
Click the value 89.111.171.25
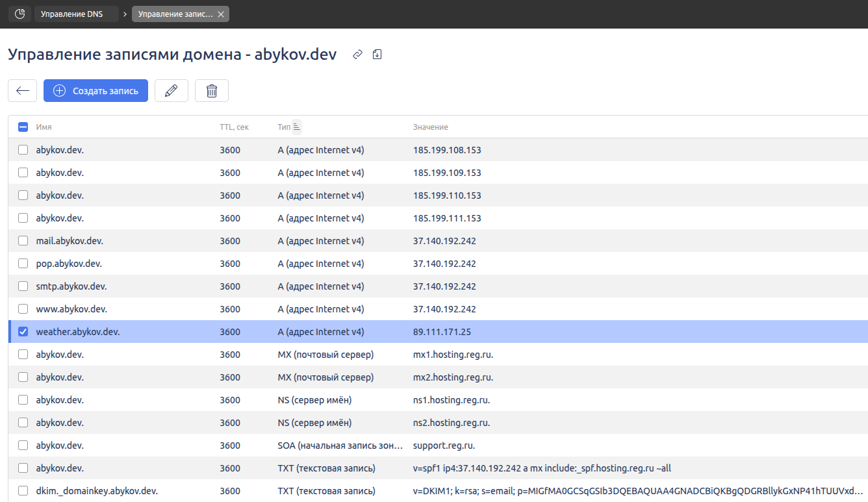point(442,332)
